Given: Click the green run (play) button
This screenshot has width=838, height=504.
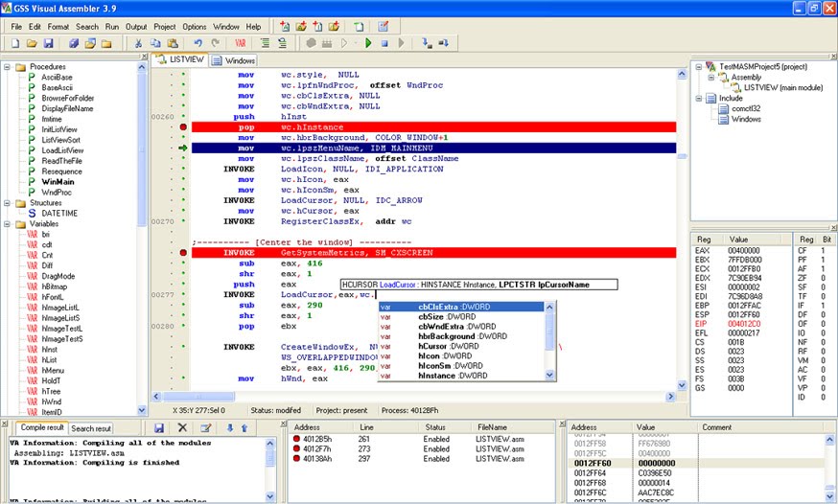Looking at the screenshot, I should click(x=368, y=43).
